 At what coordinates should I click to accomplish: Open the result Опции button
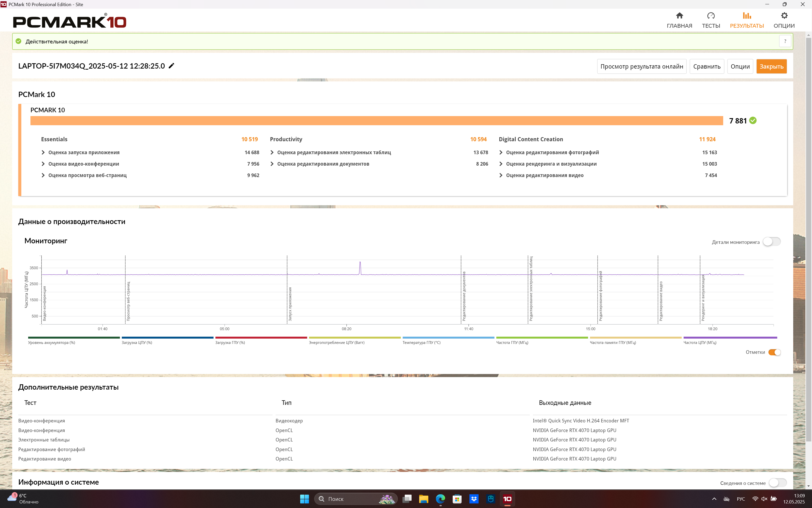click(x=740, y=66)
